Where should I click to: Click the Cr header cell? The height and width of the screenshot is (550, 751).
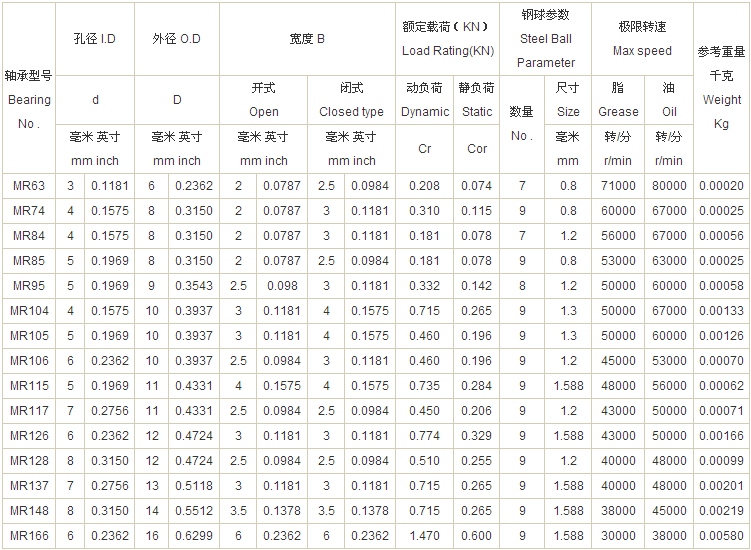[x=424, y=149]
